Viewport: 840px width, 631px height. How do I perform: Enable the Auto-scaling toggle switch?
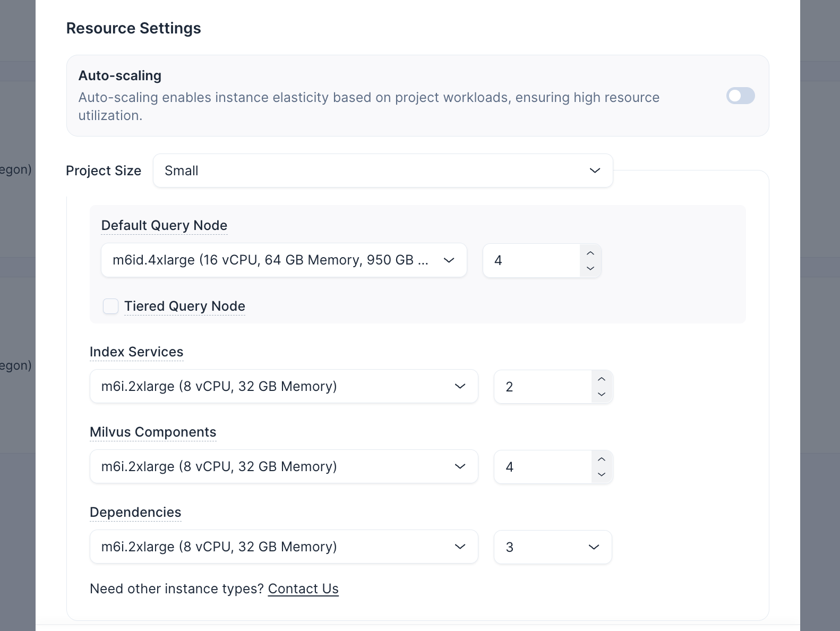740,96
